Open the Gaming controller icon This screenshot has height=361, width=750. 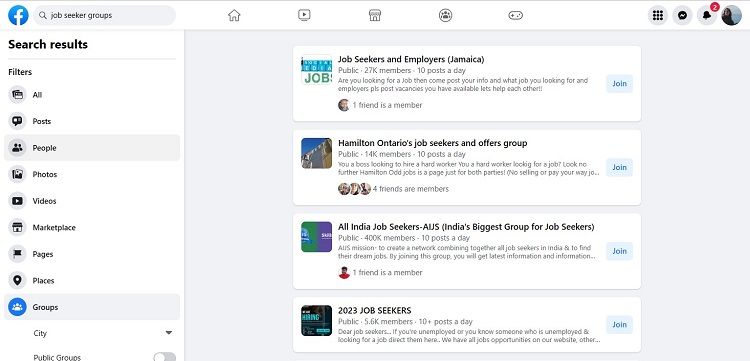click(x=515, y=15)
